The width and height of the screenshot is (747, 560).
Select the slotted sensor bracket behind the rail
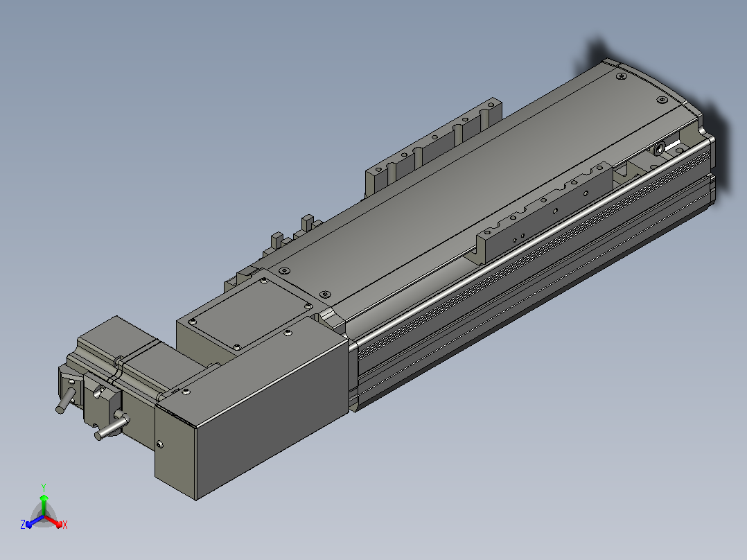(434, 145)
